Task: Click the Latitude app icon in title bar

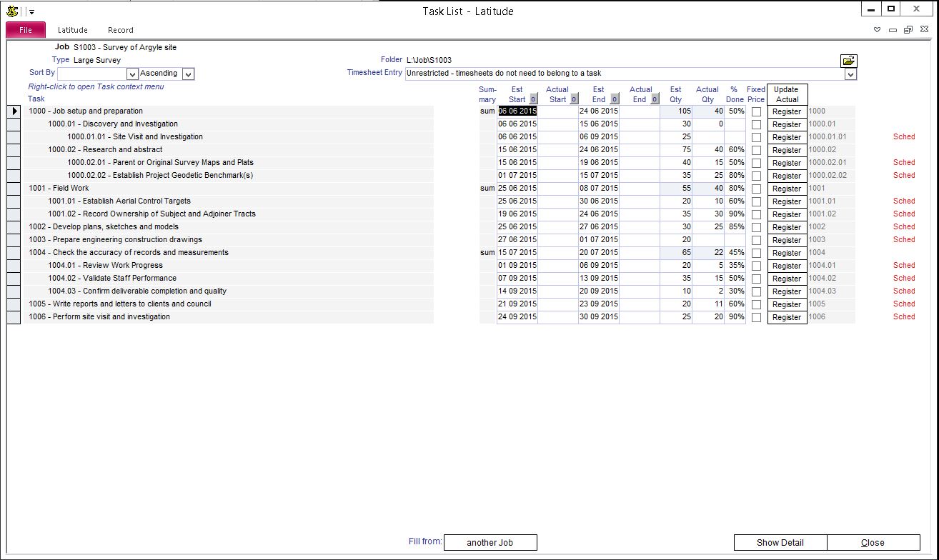Action: [12, 11]
